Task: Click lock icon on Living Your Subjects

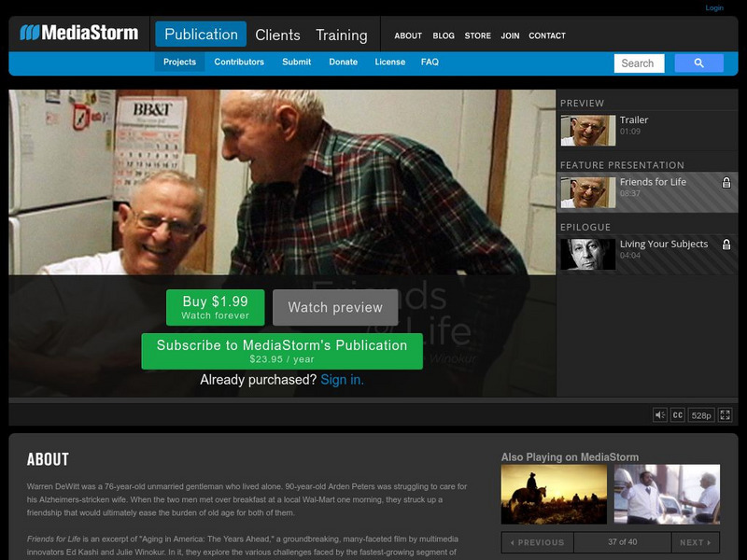Action: click(726, 245)
